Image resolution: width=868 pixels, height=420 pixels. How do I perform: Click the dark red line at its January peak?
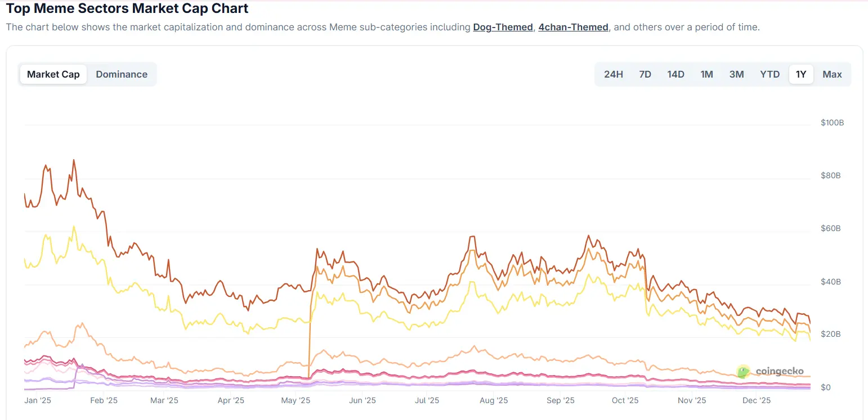pyautogui.click(x=74, y=160)
